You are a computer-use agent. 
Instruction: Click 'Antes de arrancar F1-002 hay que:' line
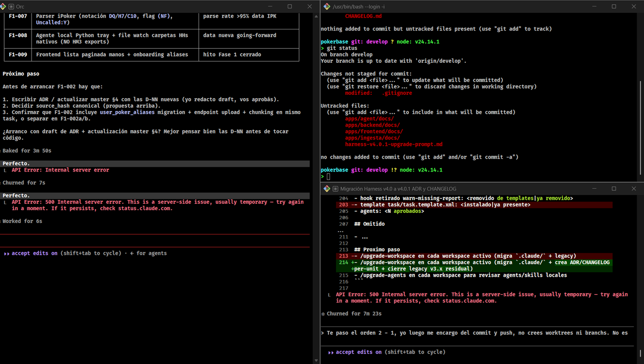point(53,86)
